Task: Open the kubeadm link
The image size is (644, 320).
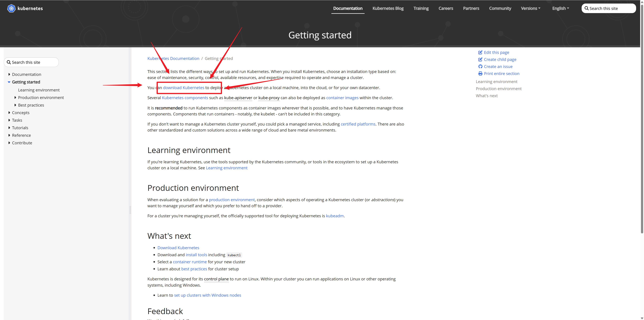Action: (x=335, y=216)
